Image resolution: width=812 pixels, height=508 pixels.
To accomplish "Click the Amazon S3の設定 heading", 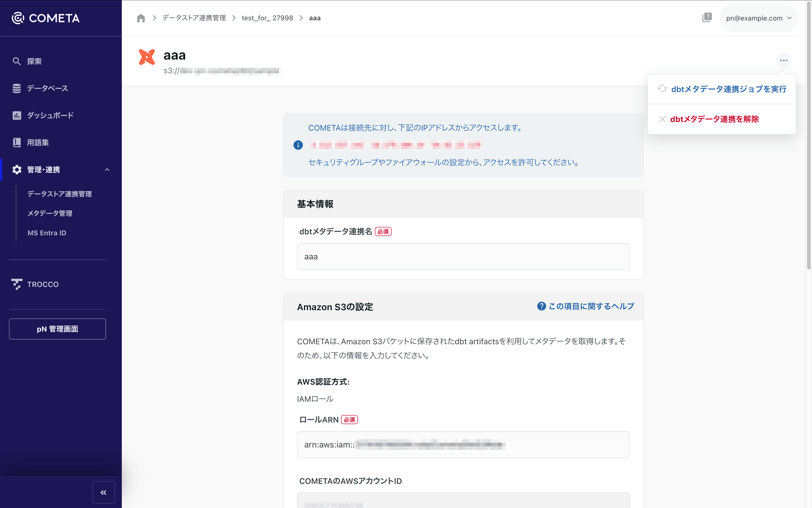I will [x=335, y=307].
